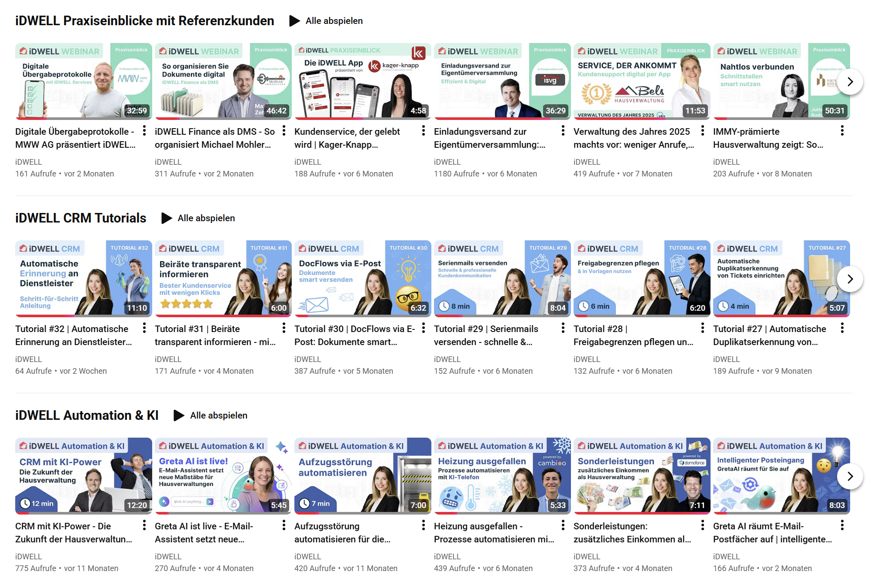This screenshot has height=588, width=871.
Task: Click iDWELL channel name under Sonderleistungen video
Action: [x=587, y=556]
